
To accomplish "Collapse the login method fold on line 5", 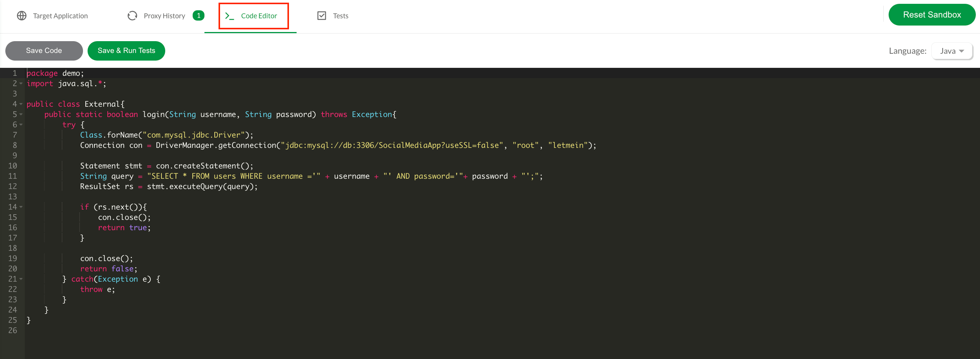I will coord(21,114).
